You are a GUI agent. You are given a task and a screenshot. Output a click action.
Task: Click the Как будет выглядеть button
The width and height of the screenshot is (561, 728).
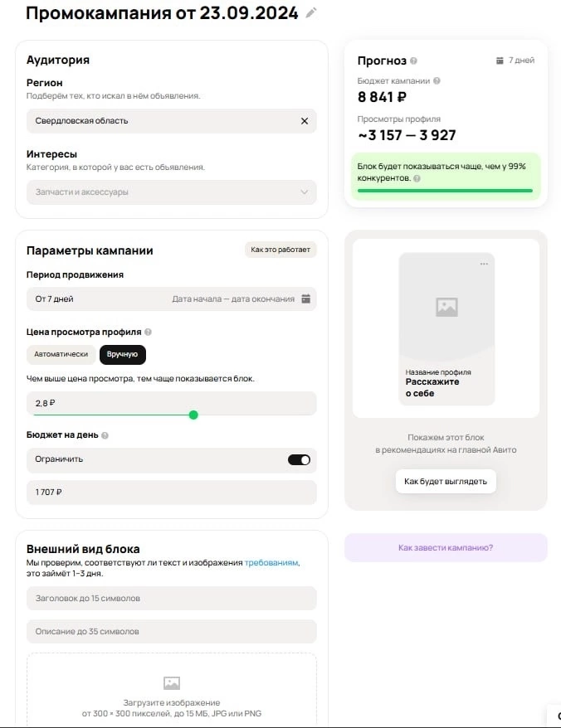[446, 481]
